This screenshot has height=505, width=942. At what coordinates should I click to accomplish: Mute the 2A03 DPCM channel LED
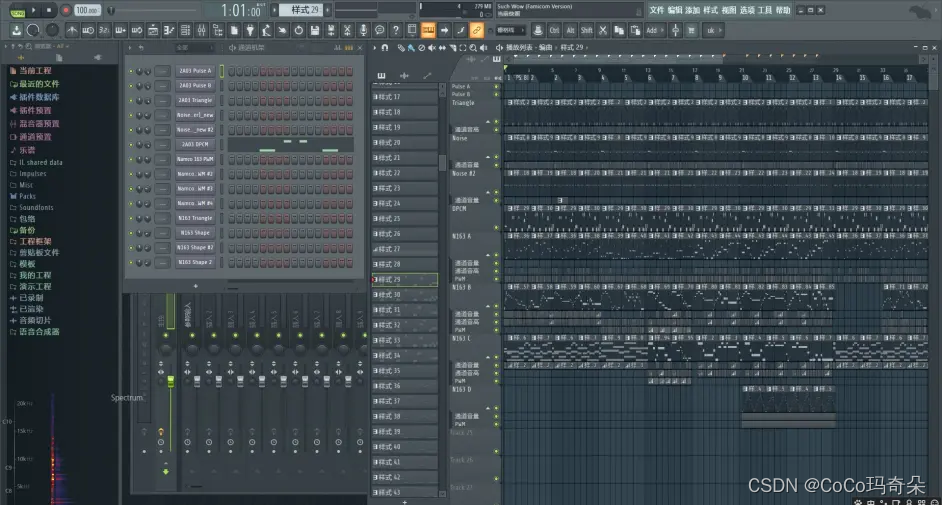point(131,145)
